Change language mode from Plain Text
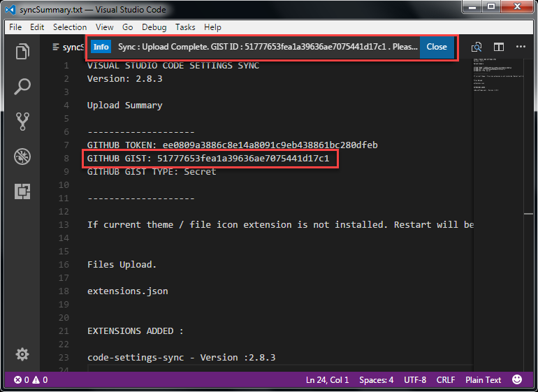This screenshot has height=392, width=538. [x=483, y=380]
